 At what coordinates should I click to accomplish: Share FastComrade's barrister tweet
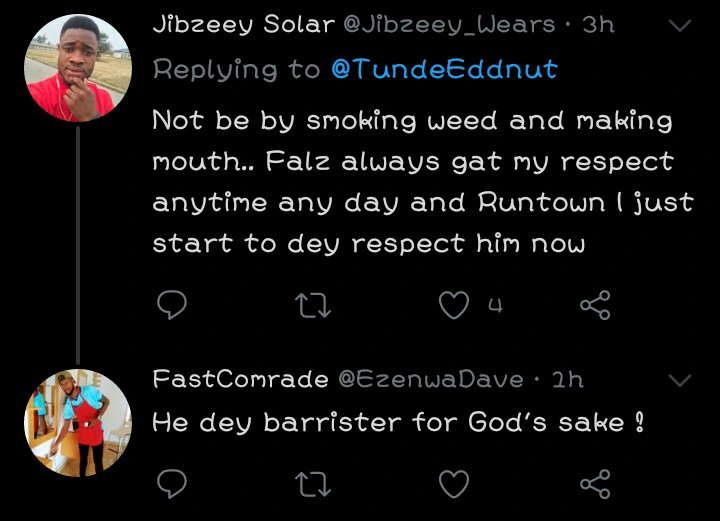[x=595, y=484]
